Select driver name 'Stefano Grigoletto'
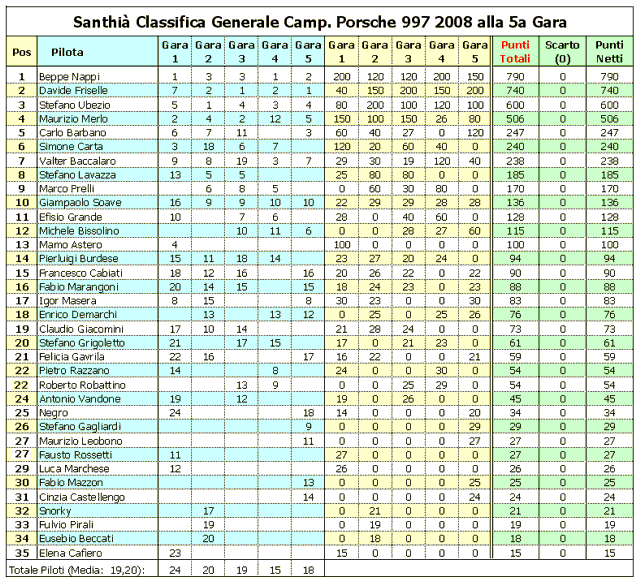The image size is (640, 582). coord(82,343)
